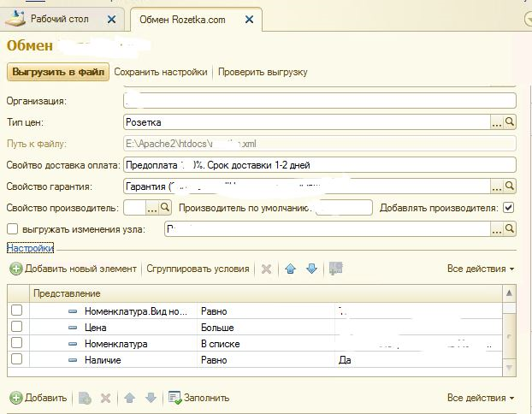This screenshot has height=414, width=532.
Task: Open magnifier lookup for Свойство гарантия
Action: point(510,186)
